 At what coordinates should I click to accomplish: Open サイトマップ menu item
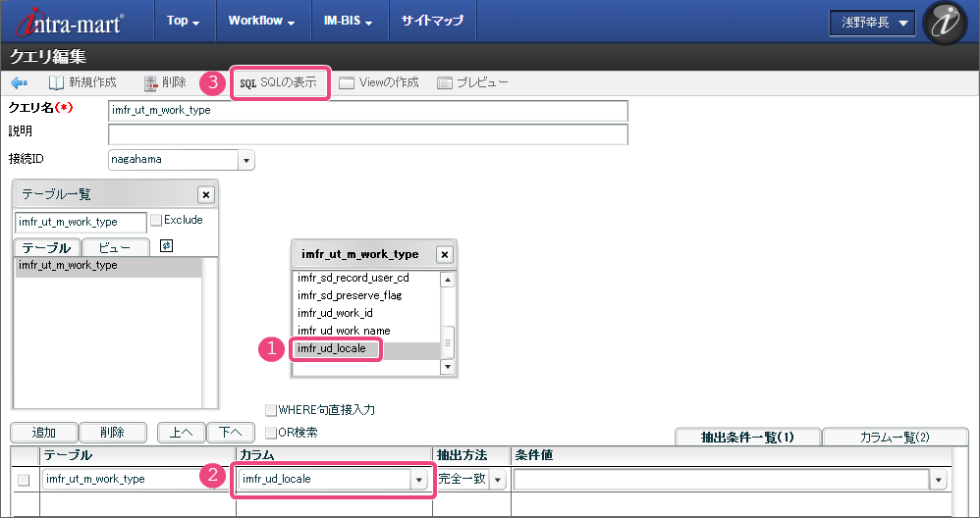(432, 22)
